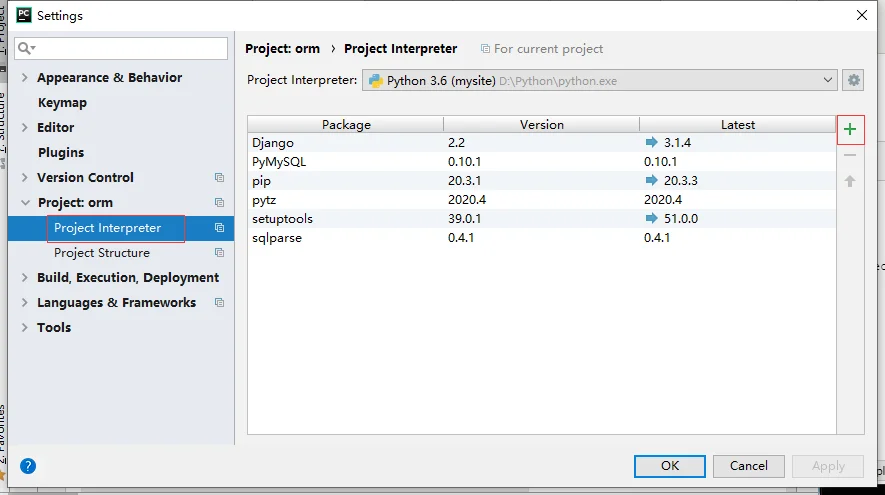Image resolution: width=885 pixels, height=495 pixels.
Task: Select Plugins in settings tree
Action: click(61, 152)
